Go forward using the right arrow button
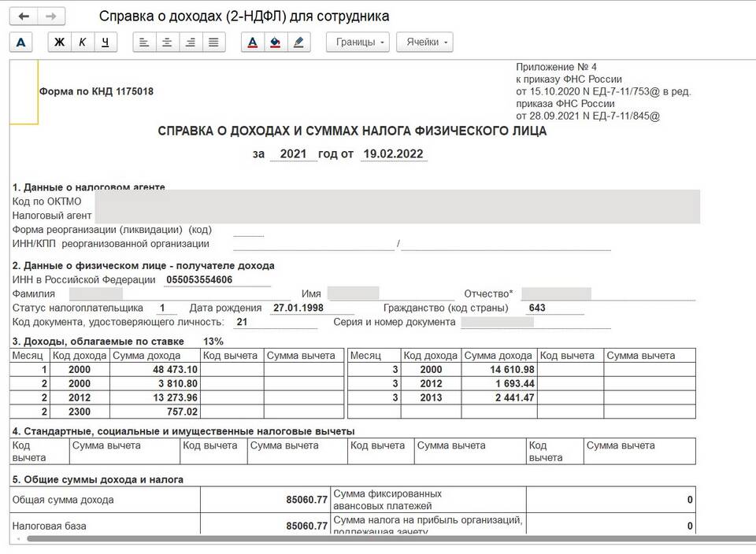Screen dimensions: 756x554 [51, 17]
